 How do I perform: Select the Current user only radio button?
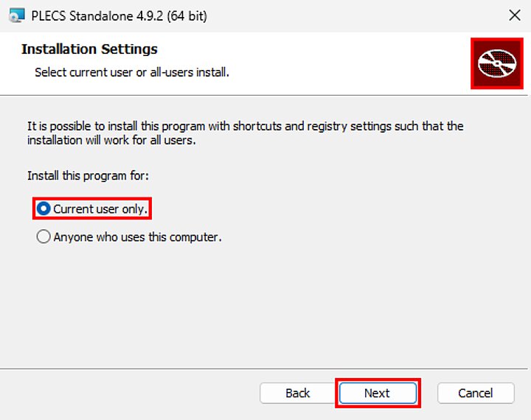click(x=44, y=209)
